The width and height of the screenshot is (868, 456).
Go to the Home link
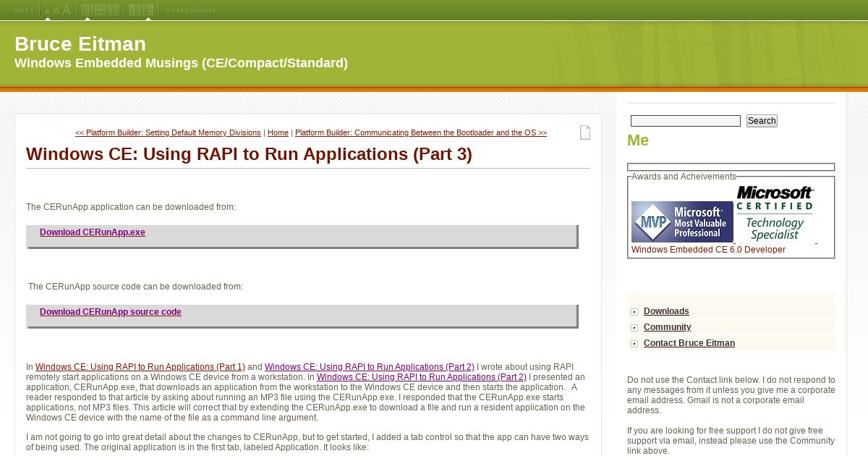[278, 133]
